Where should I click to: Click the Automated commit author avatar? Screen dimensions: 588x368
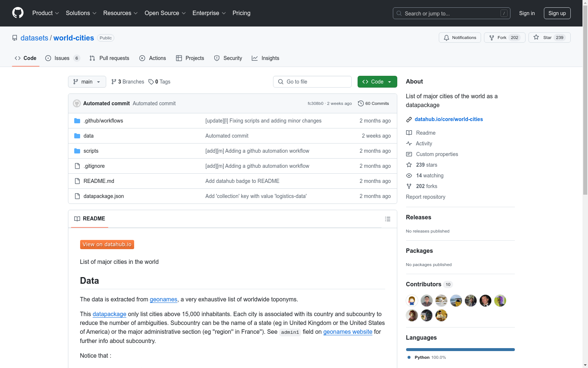(77, 103)
